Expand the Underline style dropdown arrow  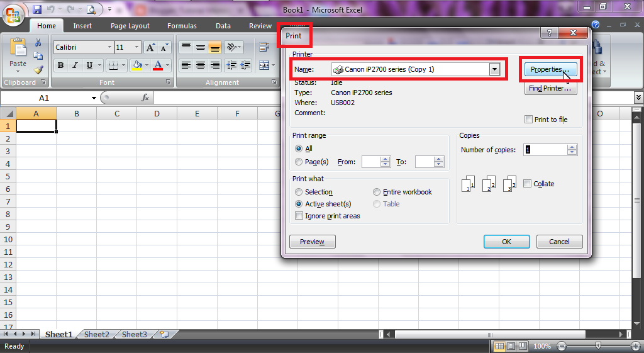[x=99, y=65]
